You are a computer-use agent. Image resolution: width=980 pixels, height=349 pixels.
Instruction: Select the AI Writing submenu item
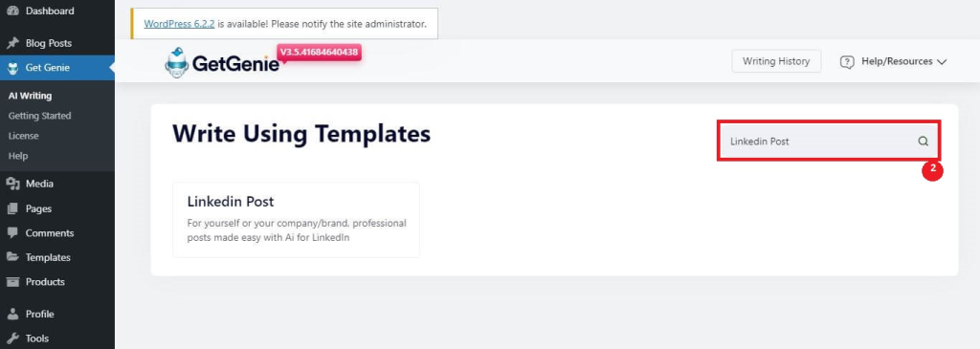click(x=30, y=96)
